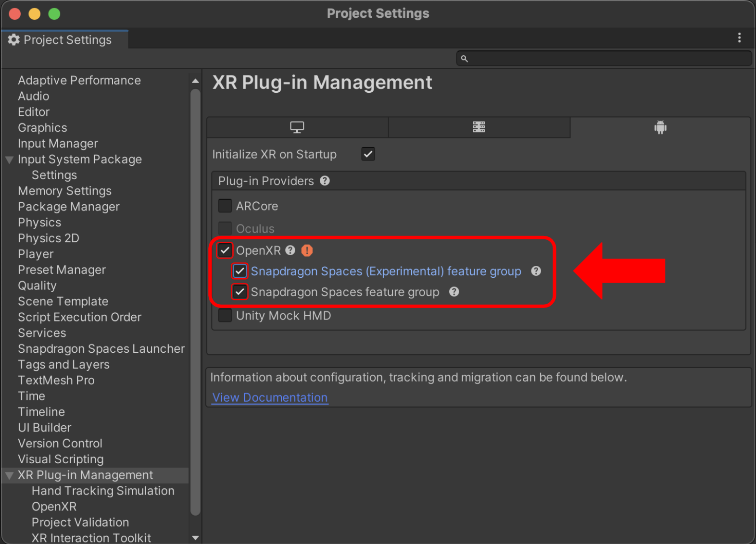Click the settings search field
The height and width of the screenshot is (544, 756).
pyautogui.click(x=604, y=59)
